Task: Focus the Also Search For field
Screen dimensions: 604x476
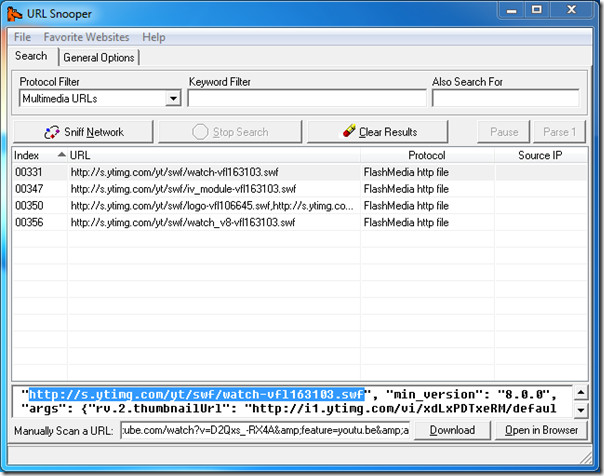Action: click(505, 98)
